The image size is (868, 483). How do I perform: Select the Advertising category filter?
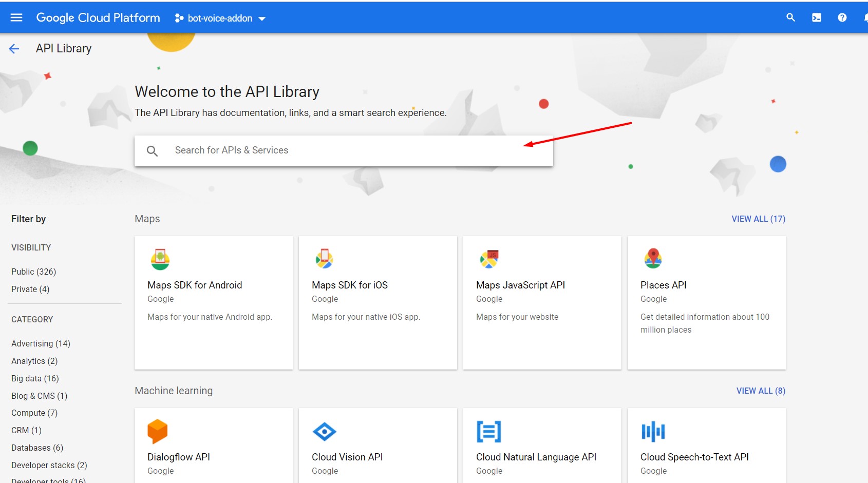coord(41,343)
